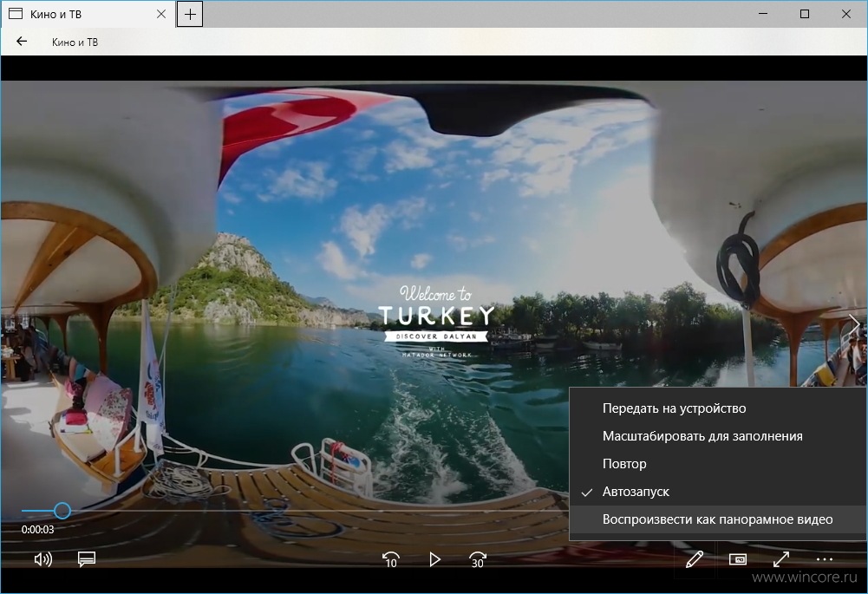Maximize the Кино и ТВ window
The image size is (868, 594).
805,14
